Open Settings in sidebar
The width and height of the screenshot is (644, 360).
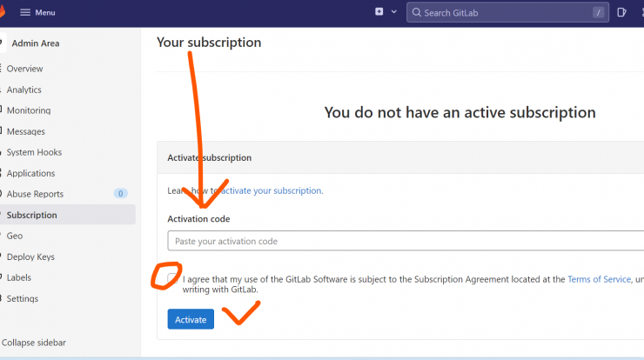pos(23,298)
